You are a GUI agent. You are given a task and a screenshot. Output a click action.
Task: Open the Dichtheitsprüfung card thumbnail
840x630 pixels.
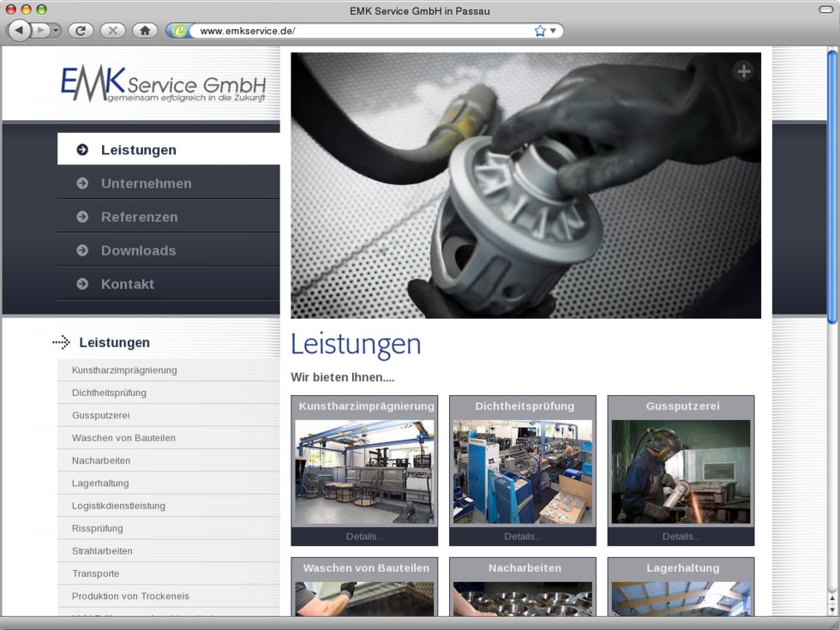(523, 471)
